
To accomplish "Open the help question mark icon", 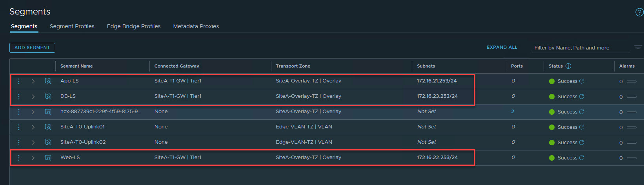I will (x=639, y=12).
